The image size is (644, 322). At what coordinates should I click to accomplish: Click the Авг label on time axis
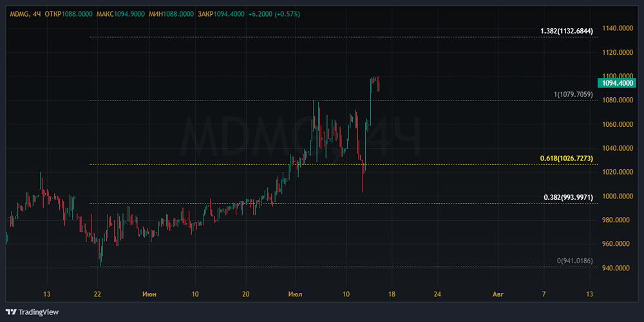coord(498,294)
